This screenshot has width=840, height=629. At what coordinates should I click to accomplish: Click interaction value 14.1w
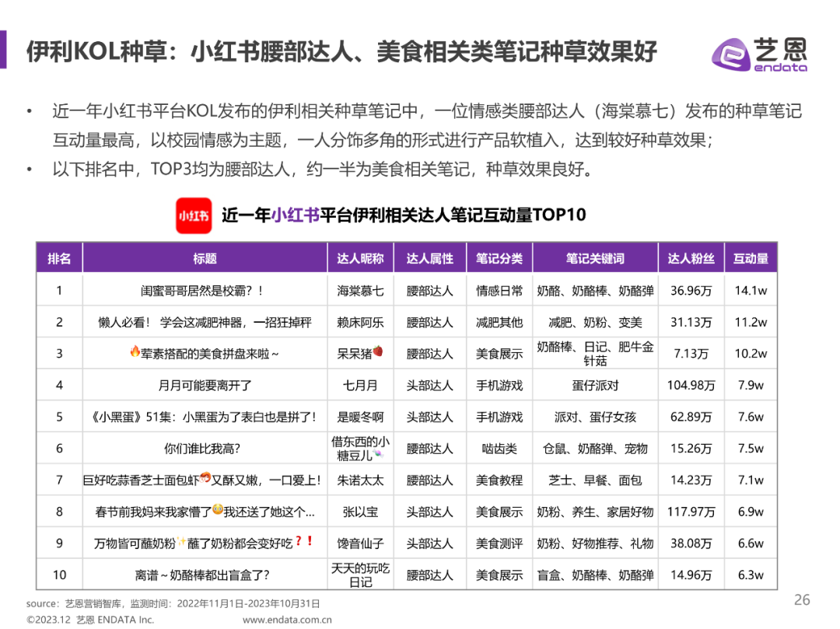(x=751, y=291)
